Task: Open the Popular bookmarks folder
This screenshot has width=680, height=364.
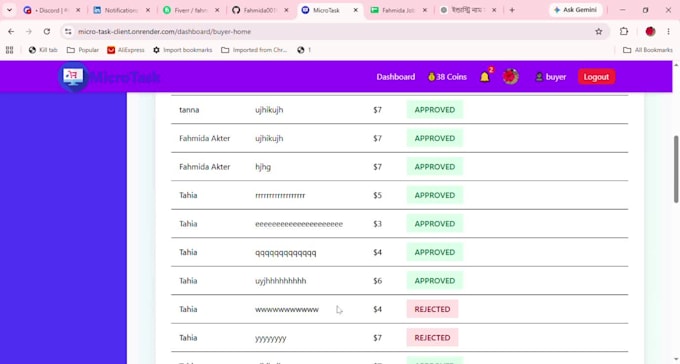Action: pos(83,50)
